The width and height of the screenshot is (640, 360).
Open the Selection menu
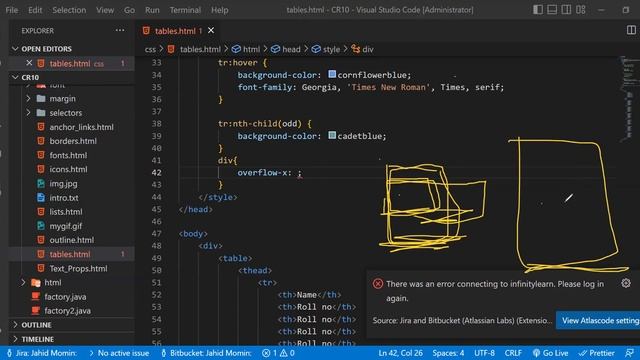69,10
